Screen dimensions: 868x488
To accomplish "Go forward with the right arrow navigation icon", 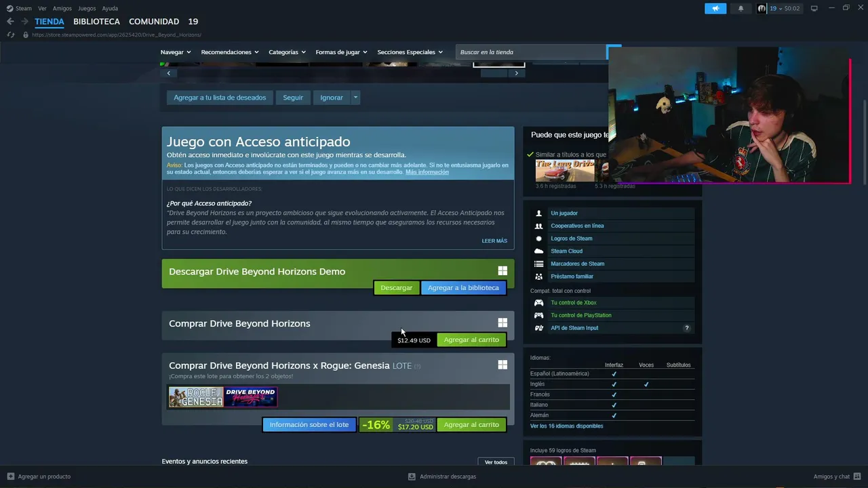I will click(24, 22).
